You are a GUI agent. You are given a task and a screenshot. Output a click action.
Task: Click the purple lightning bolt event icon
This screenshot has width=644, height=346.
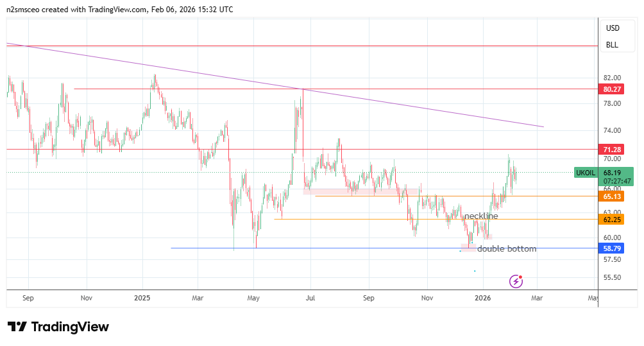[x=516, y=281]
